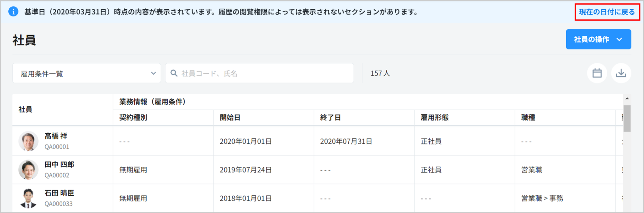Focus the 社員コード、氏名 search field

tap(264, 73)
